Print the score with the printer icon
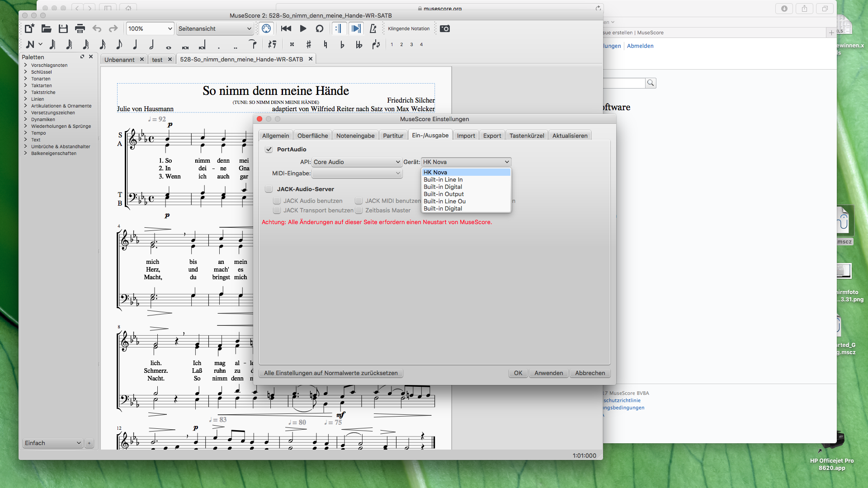Viewport: 868px width, 488px height. tap(80, 28)
